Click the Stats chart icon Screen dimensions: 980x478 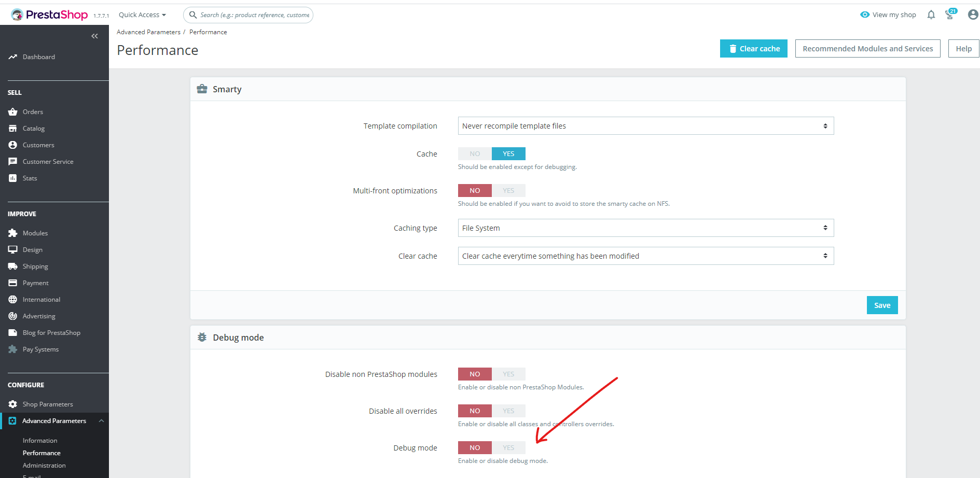(x=13, y=178)
